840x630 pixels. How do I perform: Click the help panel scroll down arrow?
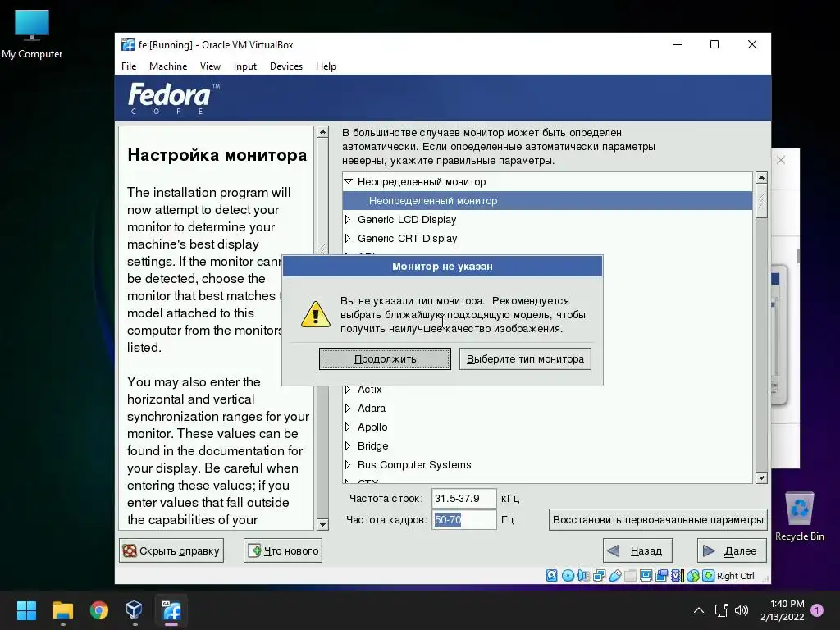[322, 524]
